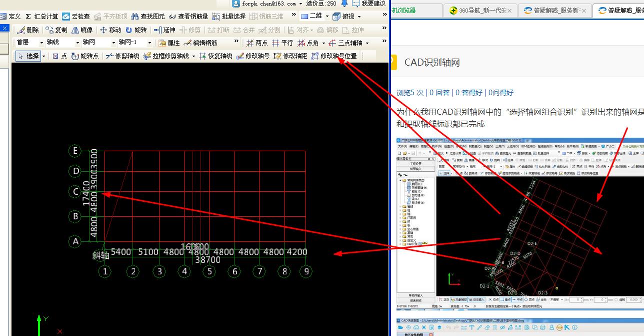This screenshot has height=336, width=644.
Task: Select 两点 two-point auxiliary axis tool
Action: [257, 43]
